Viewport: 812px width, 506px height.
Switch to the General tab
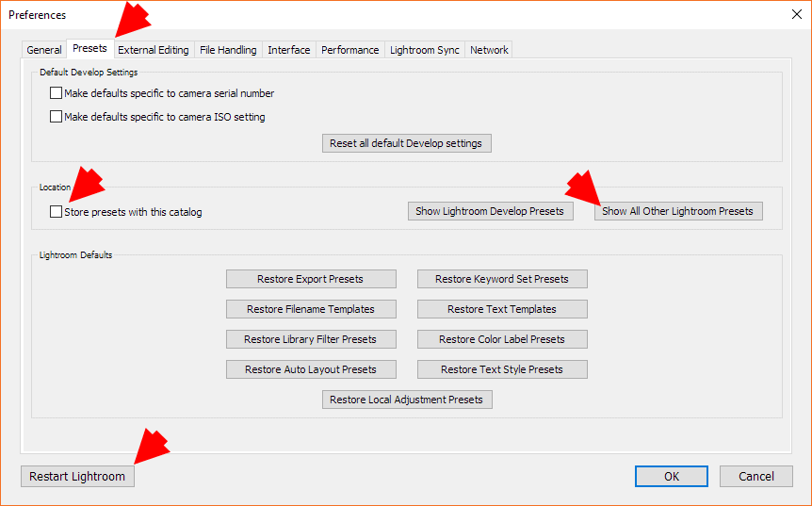[44, 50]
